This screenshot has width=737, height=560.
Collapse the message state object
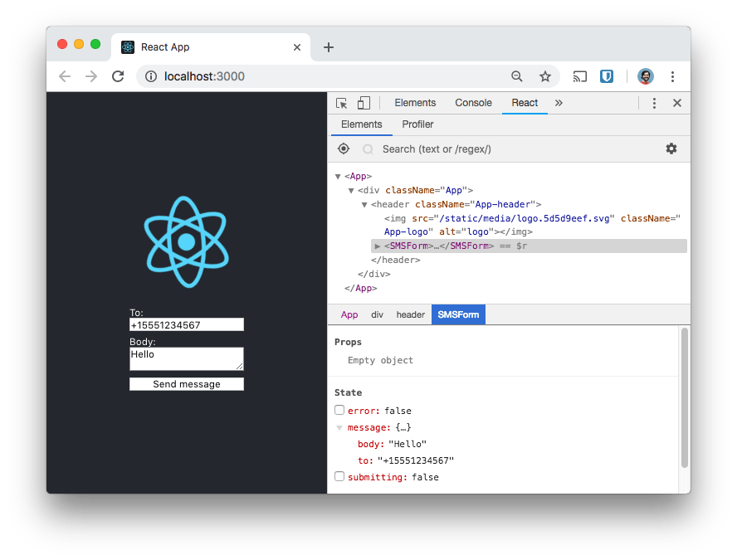click(339, 428)
